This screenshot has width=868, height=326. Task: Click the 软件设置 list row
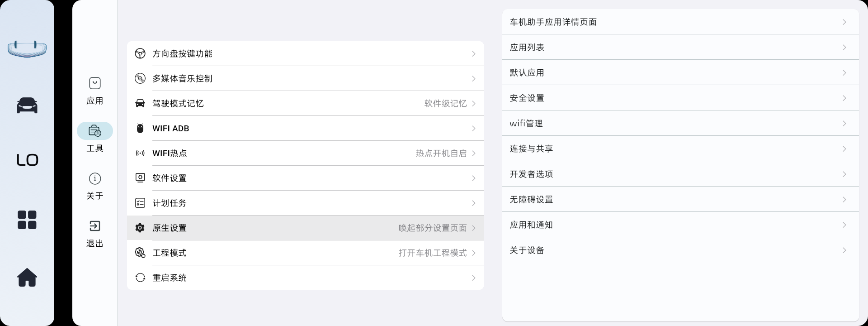click(x=305, y=178)
